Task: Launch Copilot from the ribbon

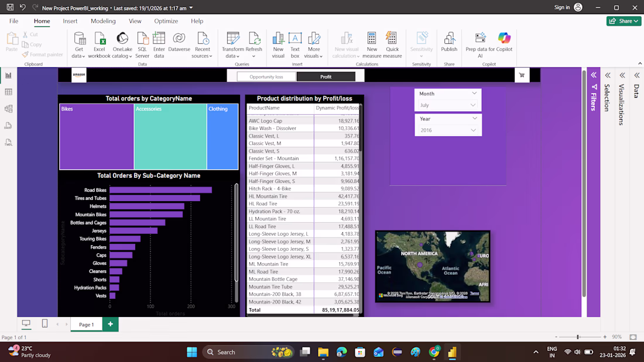Action: click(x=504, y=43)
